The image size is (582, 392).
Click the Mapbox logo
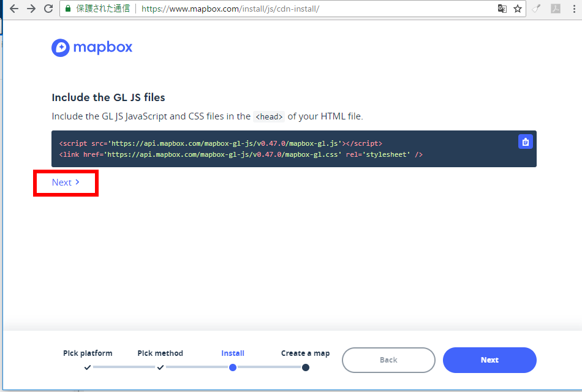(93, 48)
